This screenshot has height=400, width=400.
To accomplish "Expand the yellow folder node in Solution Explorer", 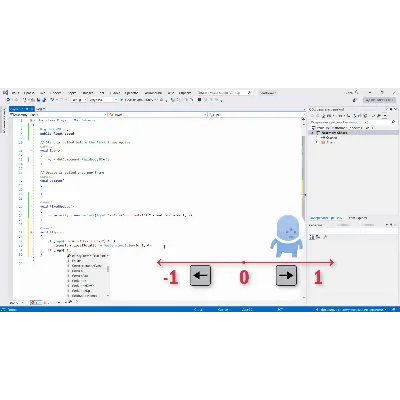I will click(317, 142).
